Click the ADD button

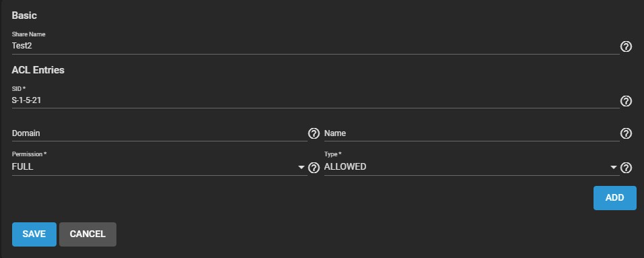(x=615, y=197)
